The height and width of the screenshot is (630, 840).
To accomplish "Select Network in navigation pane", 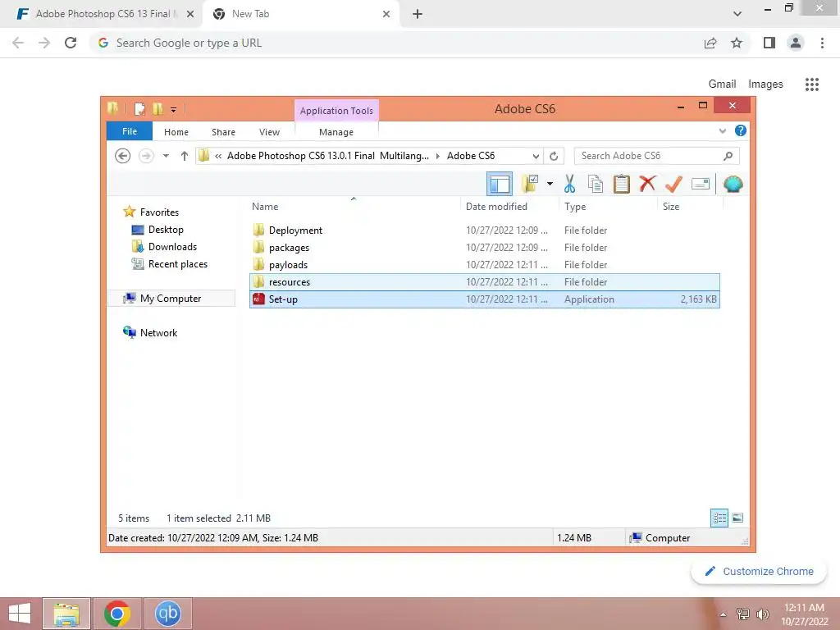I will (x=158, y=333).
